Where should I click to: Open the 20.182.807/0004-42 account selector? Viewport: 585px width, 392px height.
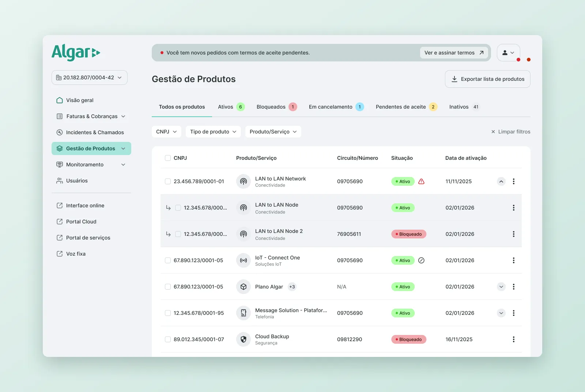(90, 78)
